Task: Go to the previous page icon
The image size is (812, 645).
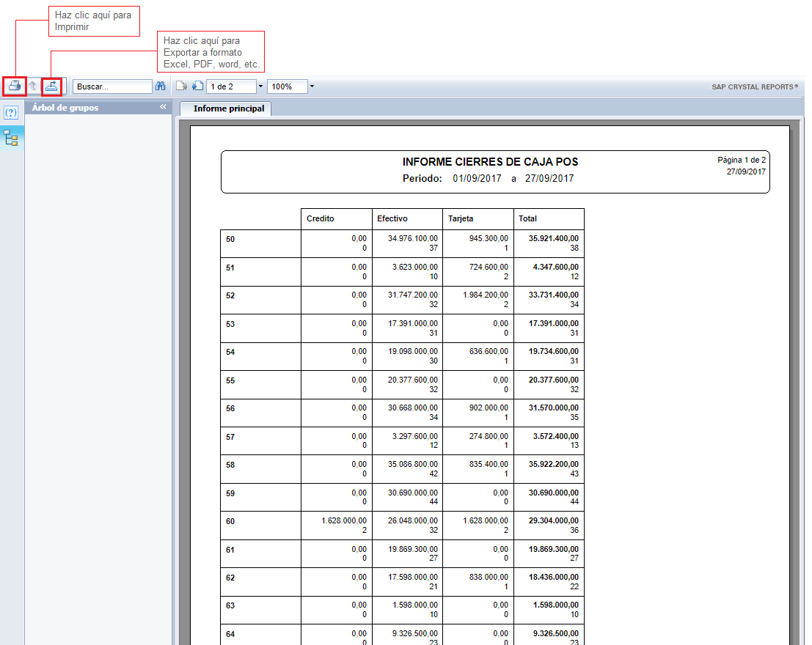Action: coord(181,86)
